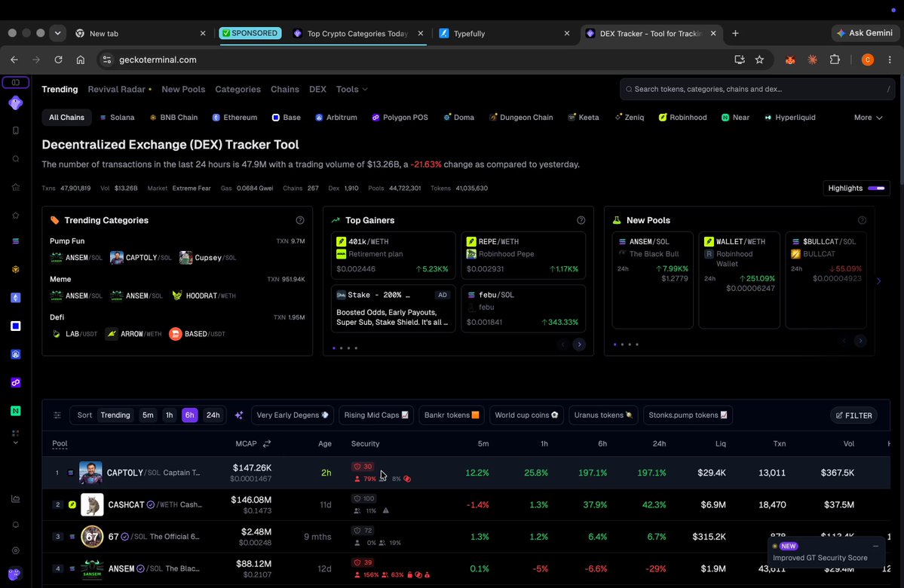Image resolution: width=904 pixels, height=588 pixels.
Task: Enable the World cup coins filter chip
Action: tap(526, 415)
